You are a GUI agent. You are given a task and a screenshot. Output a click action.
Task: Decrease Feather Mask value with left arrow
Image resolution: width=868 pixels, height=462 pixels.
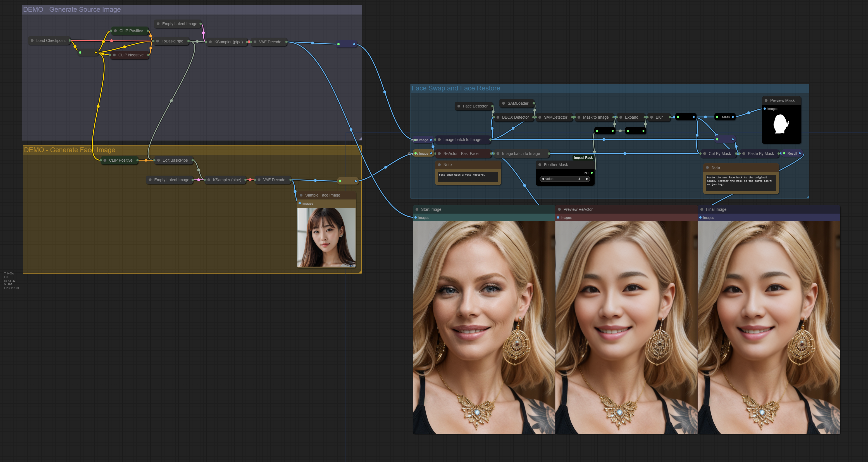pyautogui.click(x=543, y=179)
